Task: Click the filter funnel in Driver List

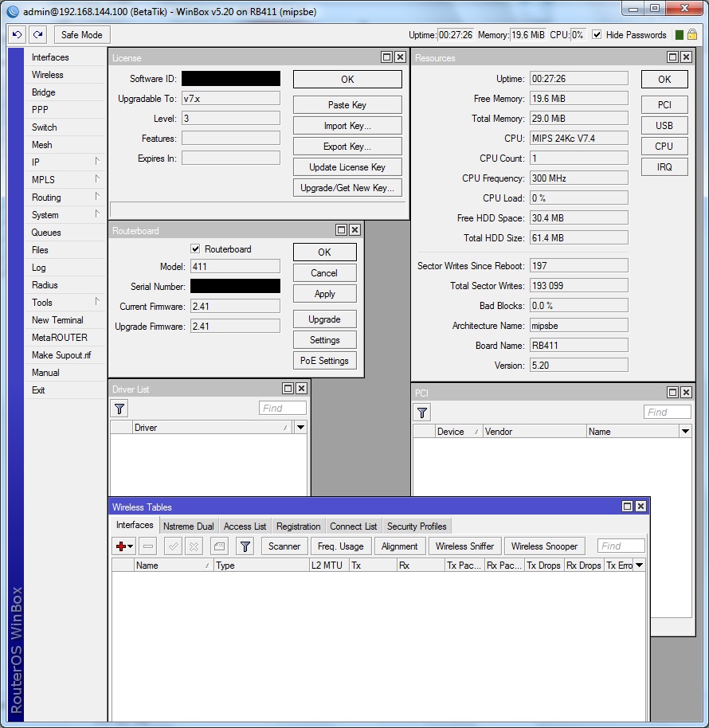Action: coord(119,409)
